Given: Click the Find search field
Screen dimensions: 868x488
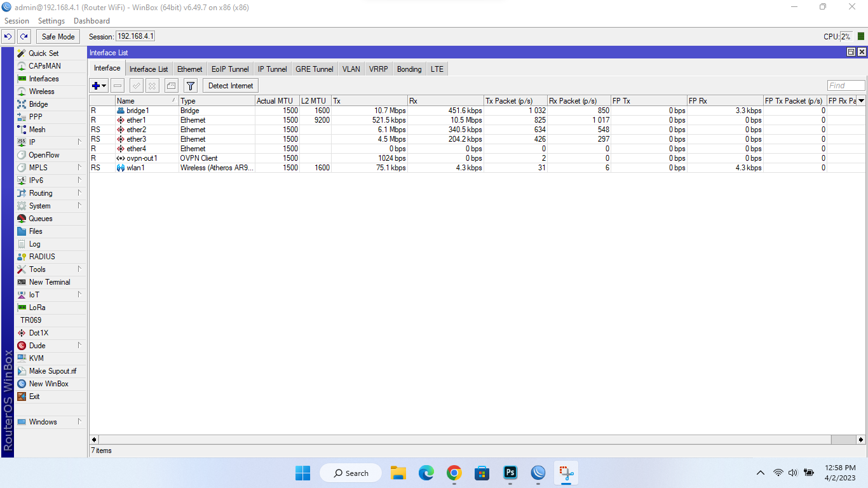Looking at the screenshot, I should (x=846, y=86).
